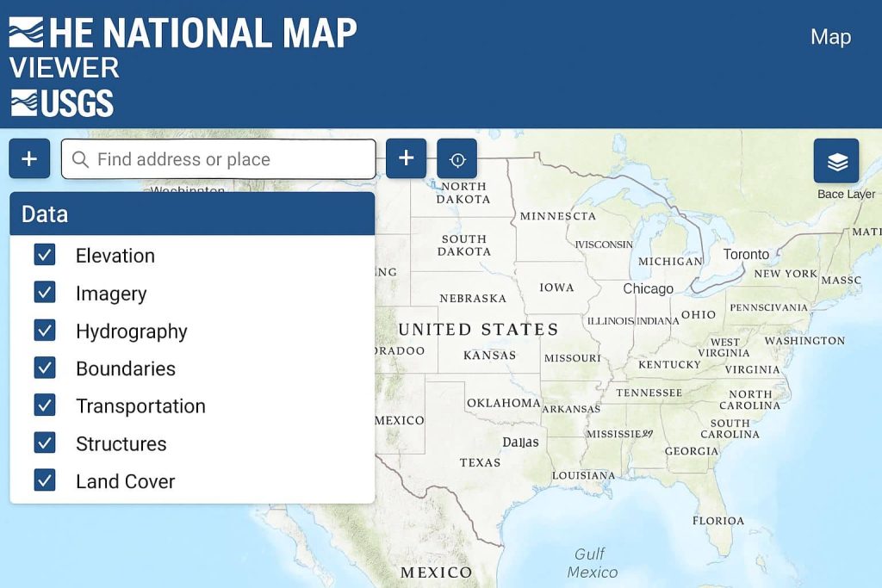This screenshot has width=882, height=588.
Task: Toggle the Hydrography checkbox off
Action: 45,331
